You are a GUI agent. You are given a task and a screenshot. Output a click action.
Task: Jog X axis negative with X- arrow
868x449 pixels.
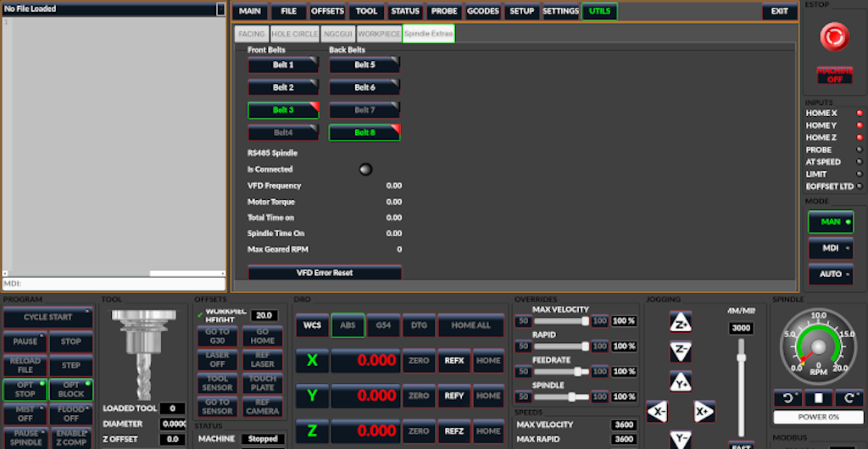tap(659, 412)
